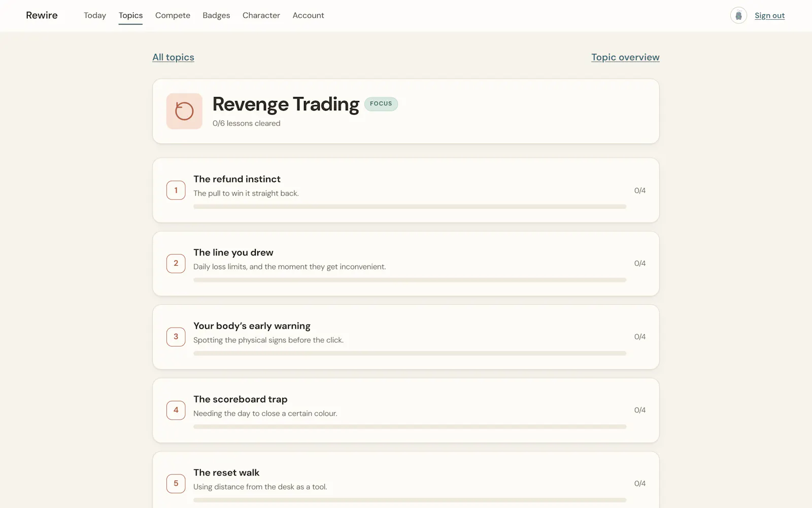Click the 0/4 count for The scoreboard trap
812x508 pixels.
(639, 410)
